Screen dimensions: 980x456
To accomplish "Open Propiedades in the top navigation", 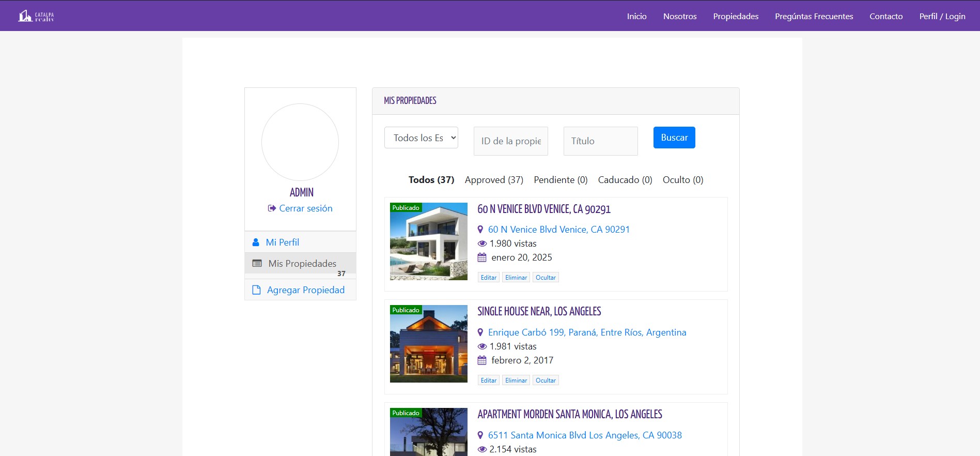I will (736, 16).
